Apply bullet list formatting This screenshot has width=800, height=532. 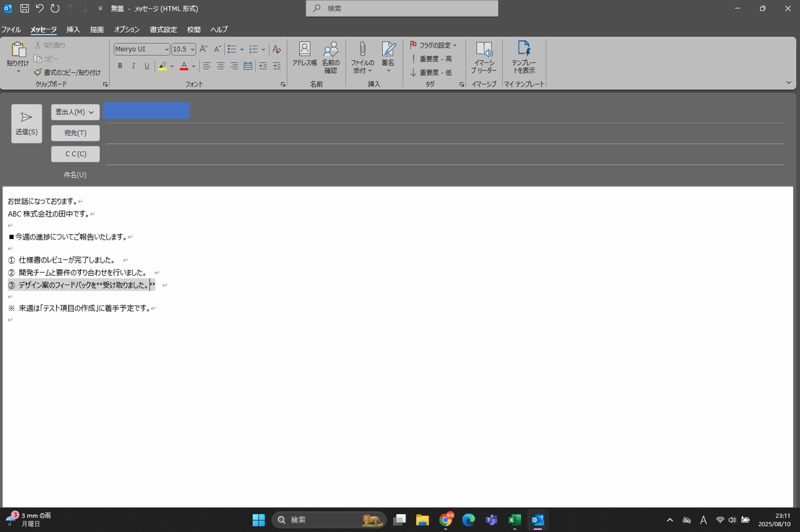pyautogui.click(x=232, y=49)
